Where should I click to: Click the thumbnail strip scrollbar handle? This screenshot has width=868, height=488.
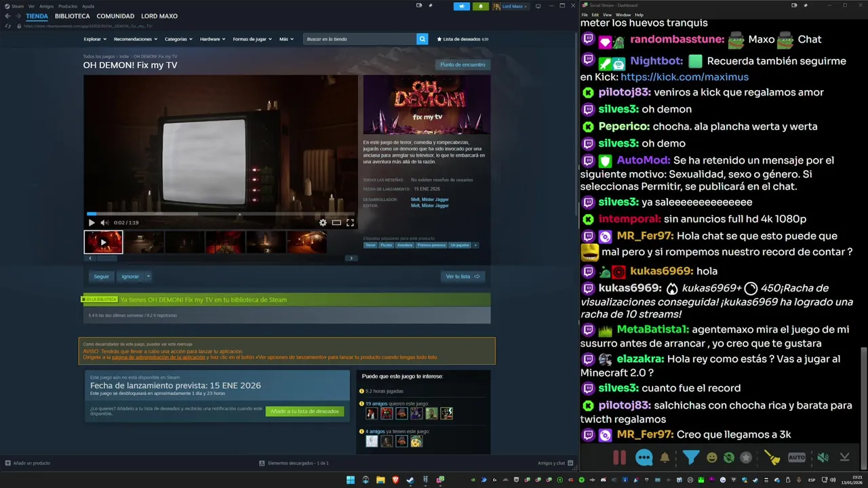(x=107, y=258)
